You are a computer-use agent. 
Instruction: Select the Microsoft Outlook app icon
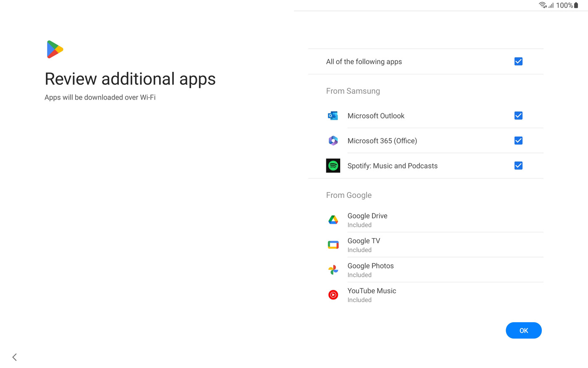point(333,116)
